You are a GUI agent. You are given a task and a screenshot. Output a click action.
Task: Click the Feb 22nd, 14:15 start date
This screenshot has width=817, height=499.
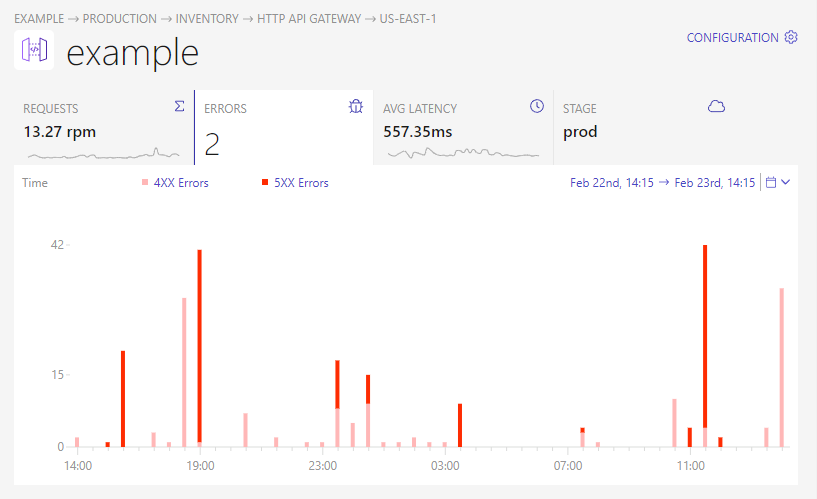pos(612,183)
